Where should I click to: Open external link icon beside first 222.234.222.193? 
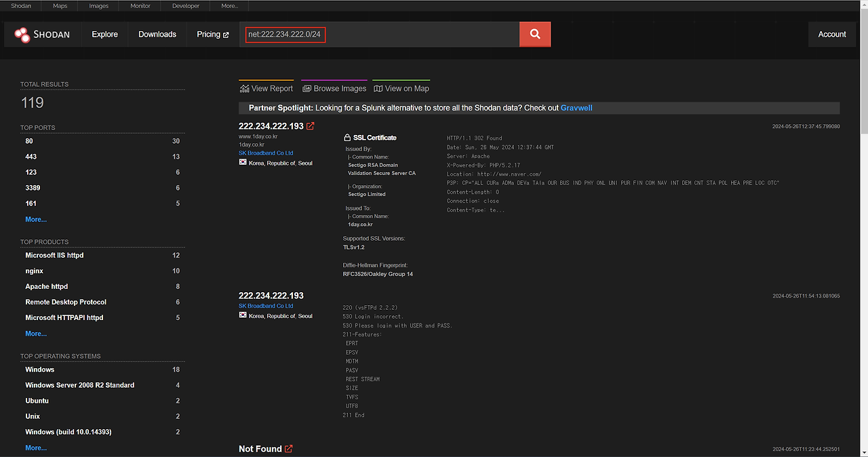(x=311, y=126)
